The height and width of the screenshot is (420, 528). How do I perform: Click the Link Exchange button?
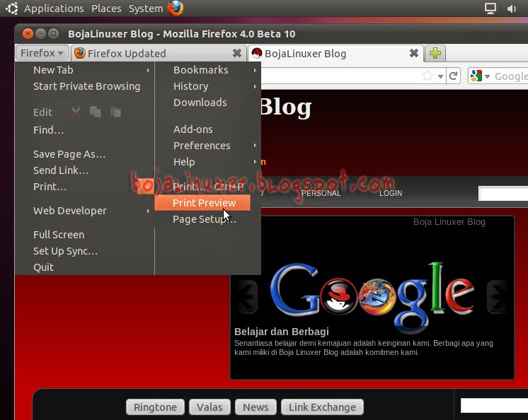click(322, 407)
